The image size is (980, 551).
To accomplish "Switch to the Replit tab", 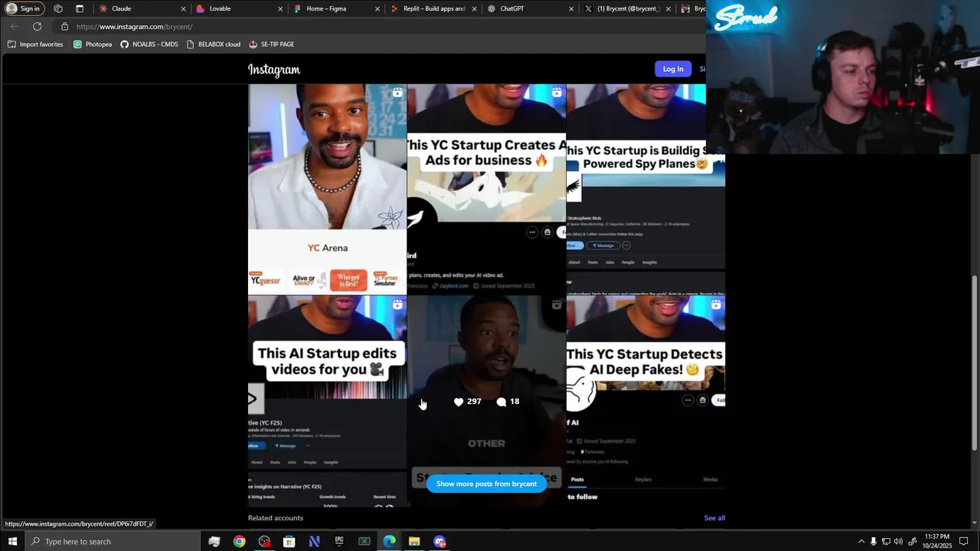I will point(433,8).
